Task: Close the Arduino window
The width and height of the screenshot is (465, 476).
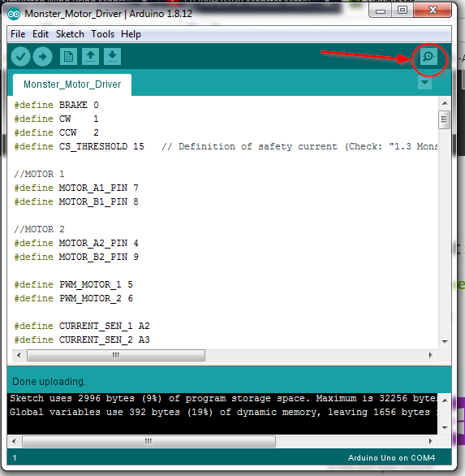Action: [433, 11]
